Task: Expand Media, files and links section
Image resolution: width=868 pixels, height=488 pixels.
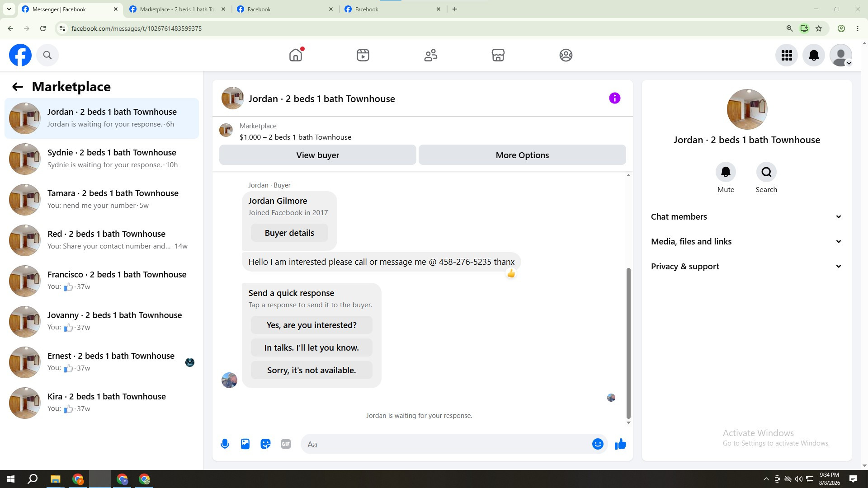Action: (746, 242)
